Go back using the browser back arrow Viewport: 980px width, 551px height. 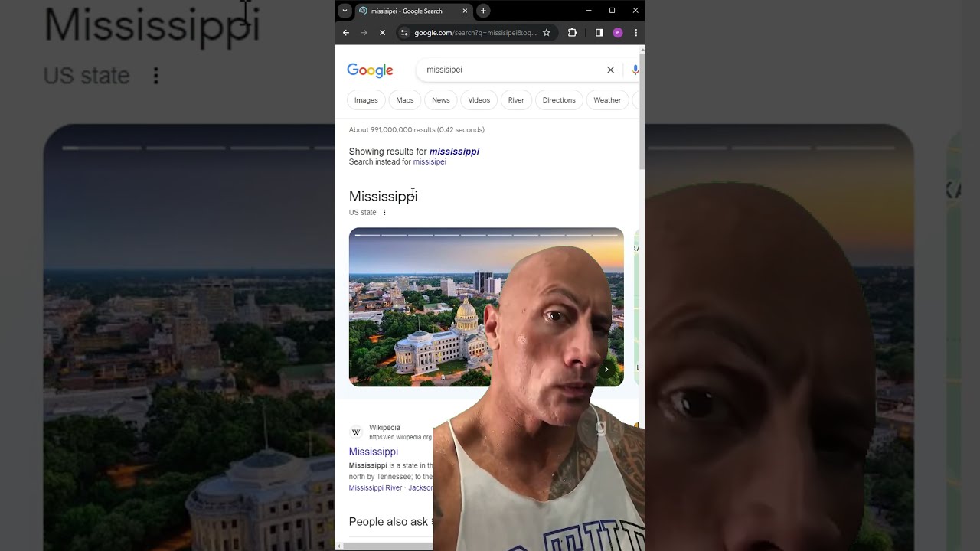[x=346, y=33]
